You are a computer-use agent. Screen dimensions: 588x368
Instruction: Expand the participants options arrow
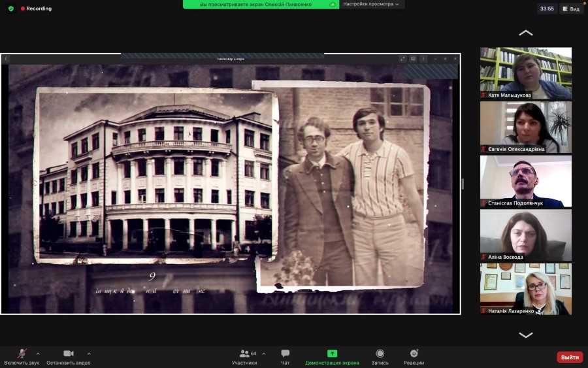coord(264,354)
